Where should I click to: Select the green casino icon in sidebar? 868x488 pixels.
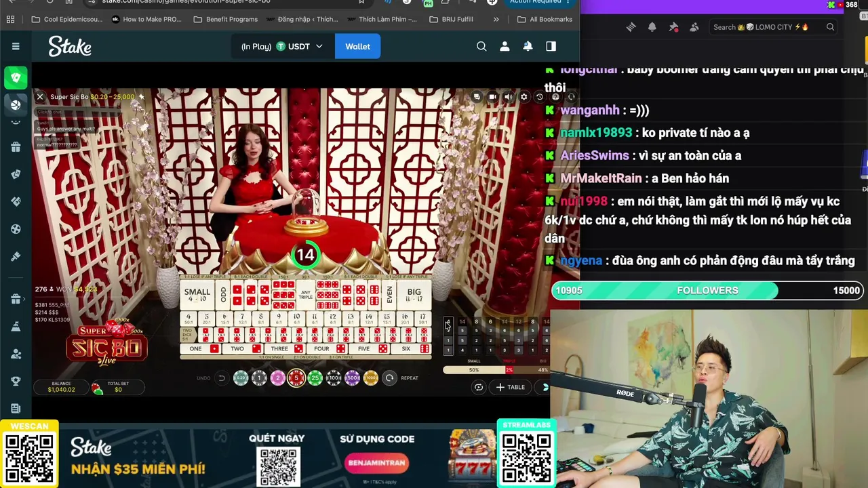click(x=16, y=77)
